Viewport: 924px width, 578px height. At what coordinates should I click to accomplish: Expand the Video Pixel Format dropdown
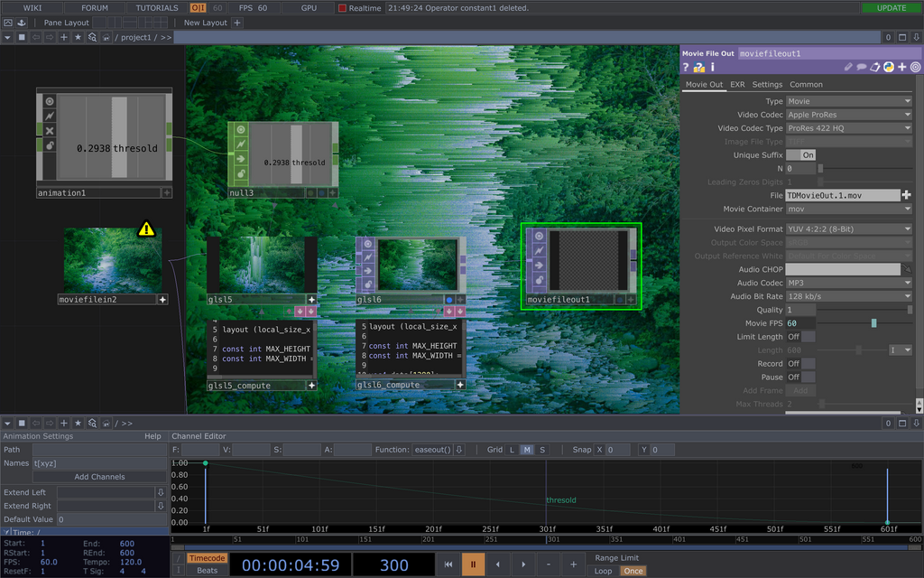point(848,229)
